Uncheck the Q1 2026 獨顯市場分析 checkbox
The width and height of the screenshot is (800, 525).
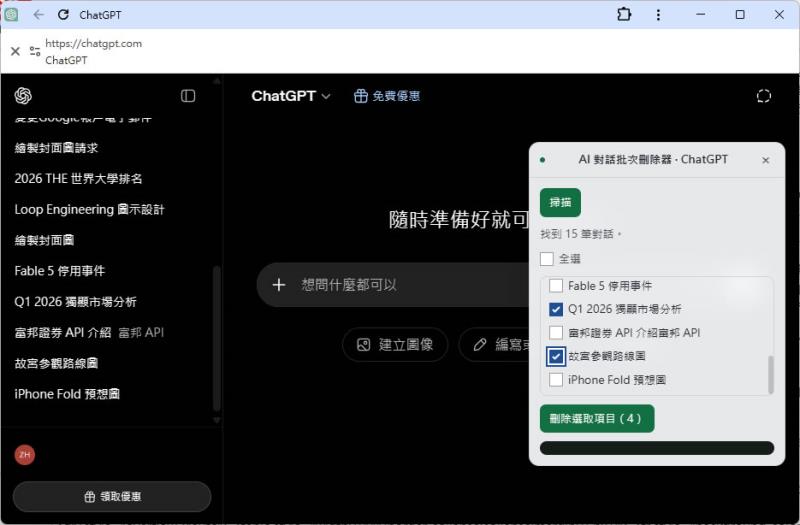[556, 309]
